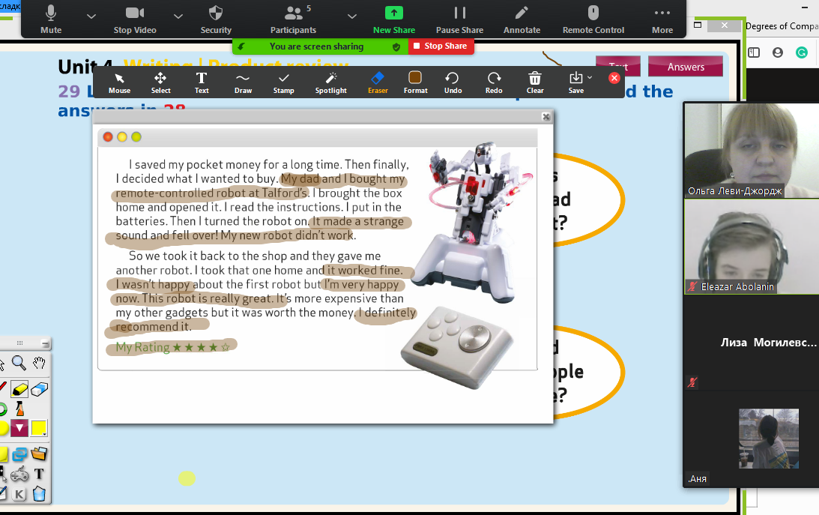Clear all annotations with trash icon
This screenshot has height=515, width=819.
click(535, 82)
